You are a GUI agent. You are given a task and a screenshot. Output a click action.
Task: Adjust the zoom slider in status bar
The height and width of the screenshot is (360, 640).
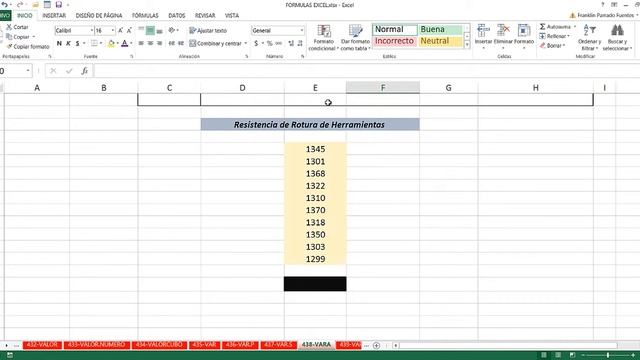coord(608,356)
